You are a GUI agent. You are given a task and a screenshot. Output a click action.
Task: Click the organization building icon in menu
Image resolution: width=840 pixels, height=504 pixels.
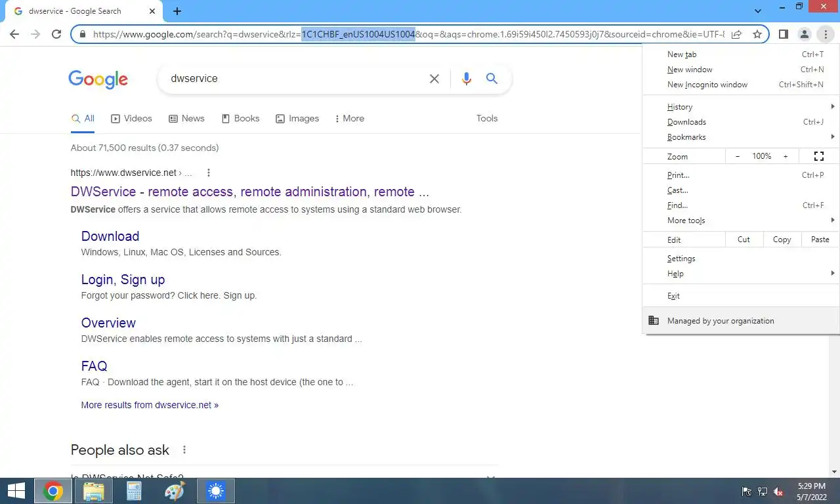pyautogui.click(x=654, y=321)
